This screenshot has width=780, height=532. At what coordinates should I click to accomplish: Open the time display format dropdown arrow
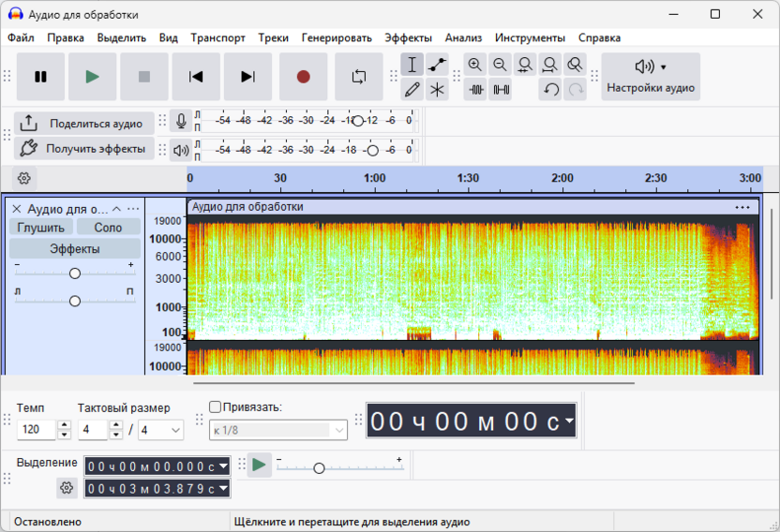point(570,421)
